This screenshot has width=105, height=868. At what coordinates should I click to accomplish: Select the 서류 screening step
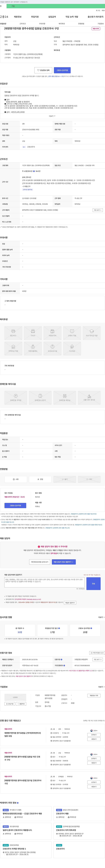coord(16,479)
